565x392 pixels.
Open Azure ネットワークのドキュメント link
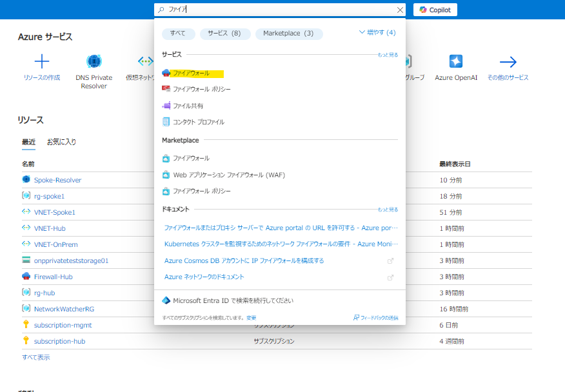[x=204, y=277]
